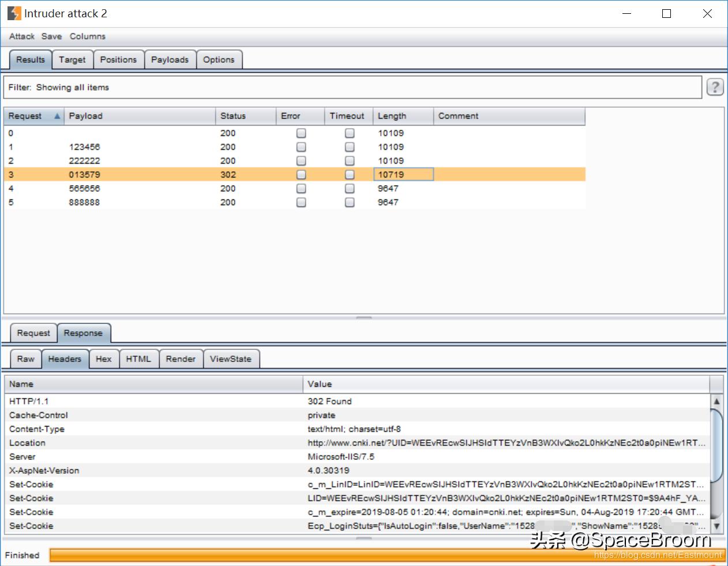The image size is (728, 566).
Task: Open the Columns menu
Action: click(88, 36)
